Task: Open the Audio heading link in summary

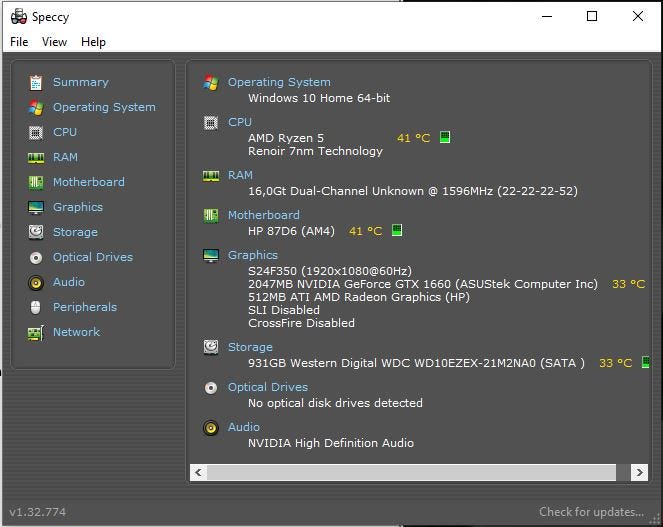Action: [244, 427]
